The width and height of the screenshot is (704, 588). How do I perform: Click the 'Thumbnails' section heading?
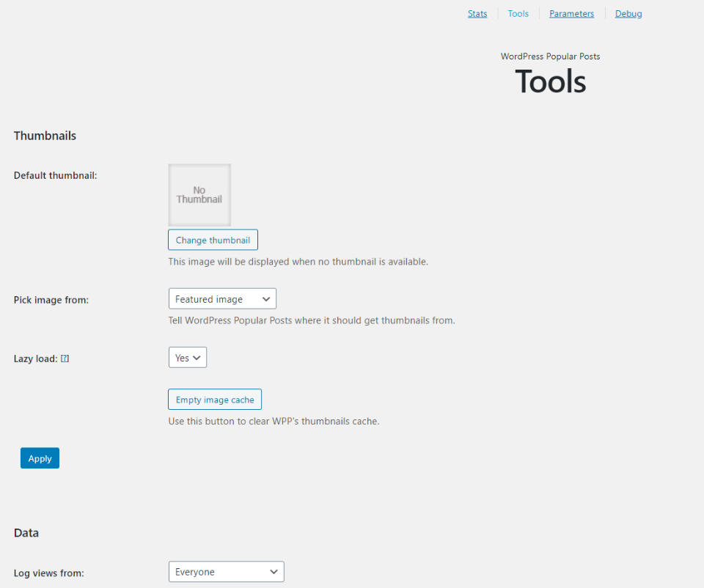(x=45, y=136)
